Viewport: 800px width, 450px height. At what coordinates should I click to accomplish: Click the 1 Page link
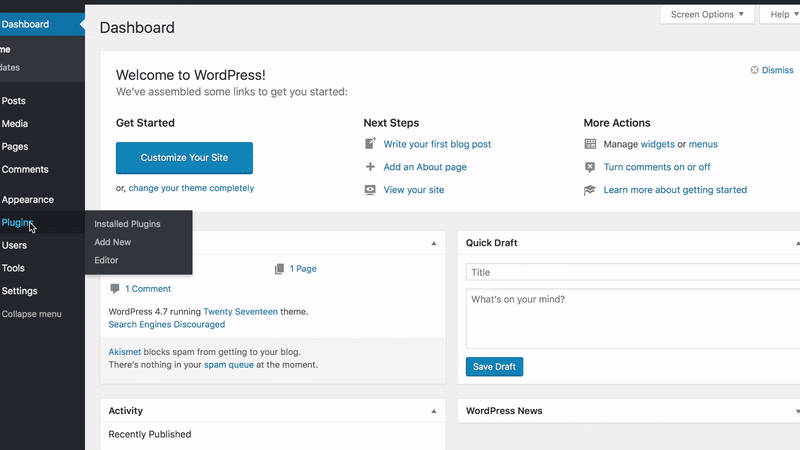point(303,269)
